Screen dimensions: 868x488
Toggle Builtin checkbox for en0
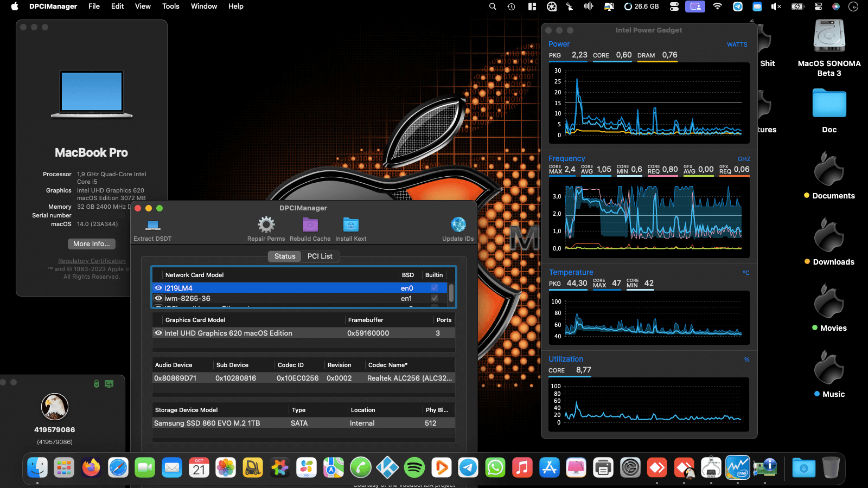[435, 288]
